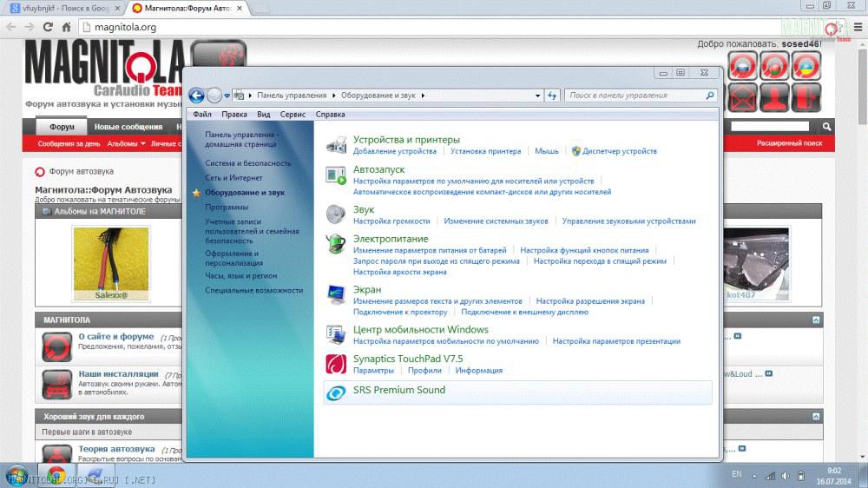Open Сеть и Интернет sidebar category
The height and width of the screenshot is (488, 868).
[x=233, y=178]
